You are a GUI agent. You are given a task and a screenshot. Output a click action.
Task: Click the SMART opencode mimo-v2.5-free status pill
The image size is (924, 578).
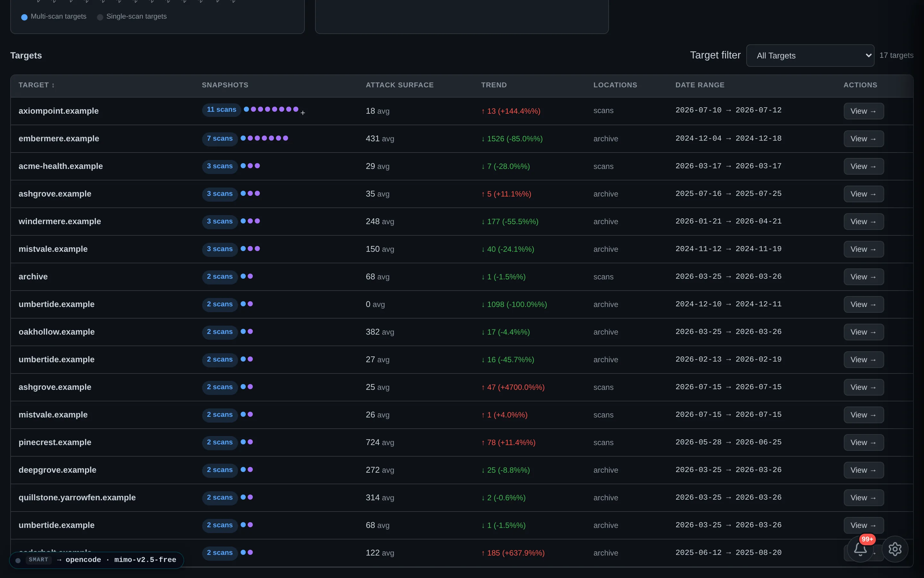click(x=97, y=560)
